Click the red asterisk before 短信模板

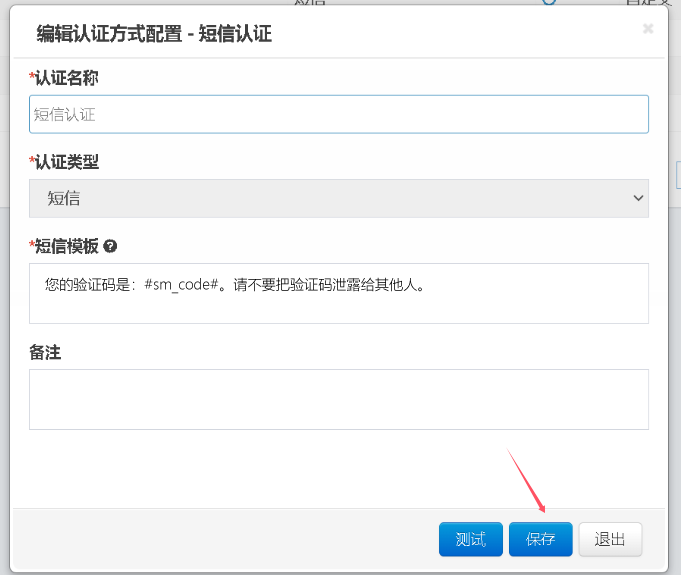point(32,245)
